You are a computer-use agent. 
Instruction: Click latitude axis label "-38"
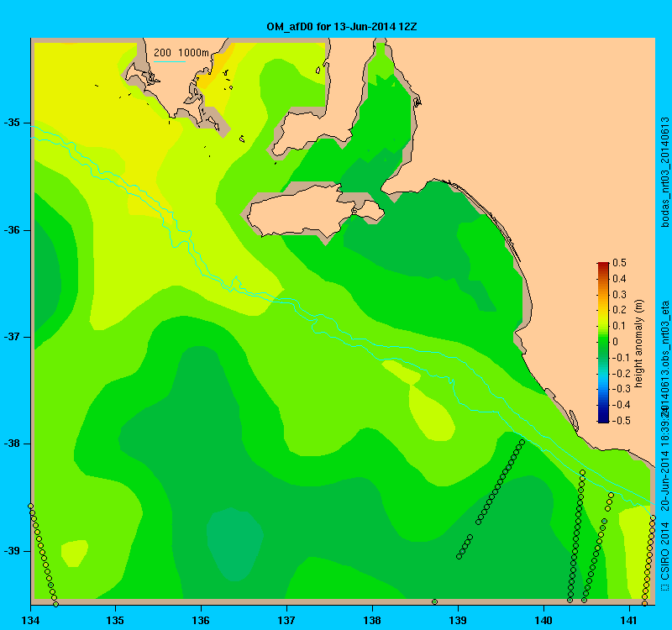pyautogui.click(x=12, y=444)
